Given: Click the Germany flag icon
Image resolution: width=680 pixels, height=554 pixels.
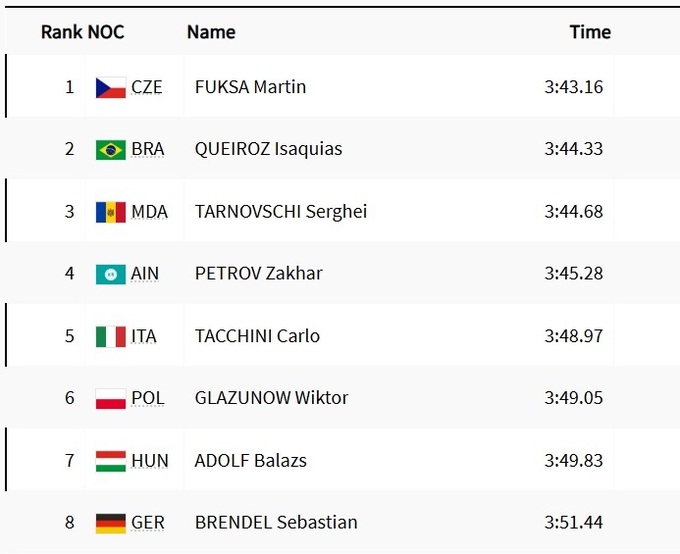Looking at the screenshot, I should [x=110, y=523].
